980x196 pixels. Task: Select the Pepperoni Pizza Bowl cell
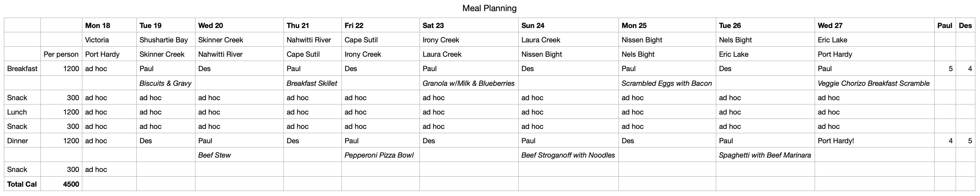[379, 155]
